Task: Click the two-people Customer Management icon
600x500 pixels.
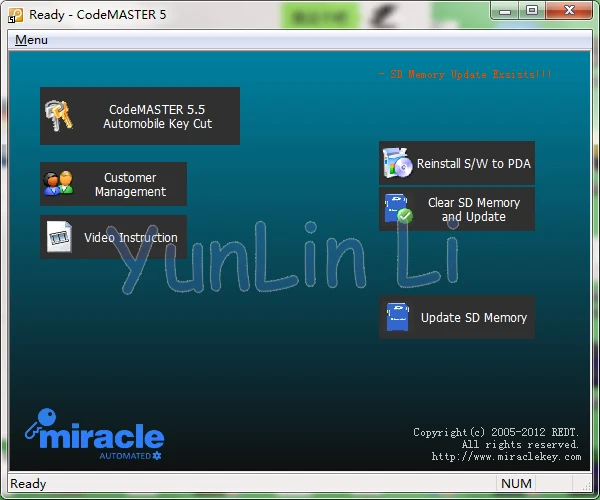Action: coord(58,184)
